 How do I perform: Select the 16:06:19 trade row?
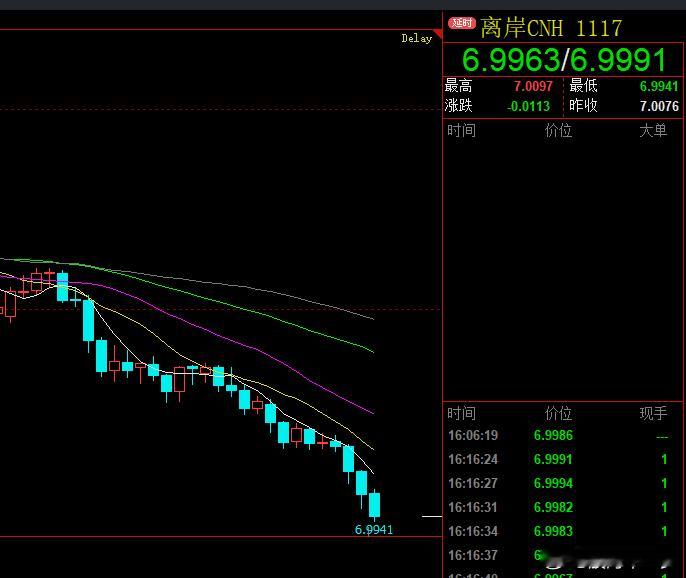pos(563,435)
